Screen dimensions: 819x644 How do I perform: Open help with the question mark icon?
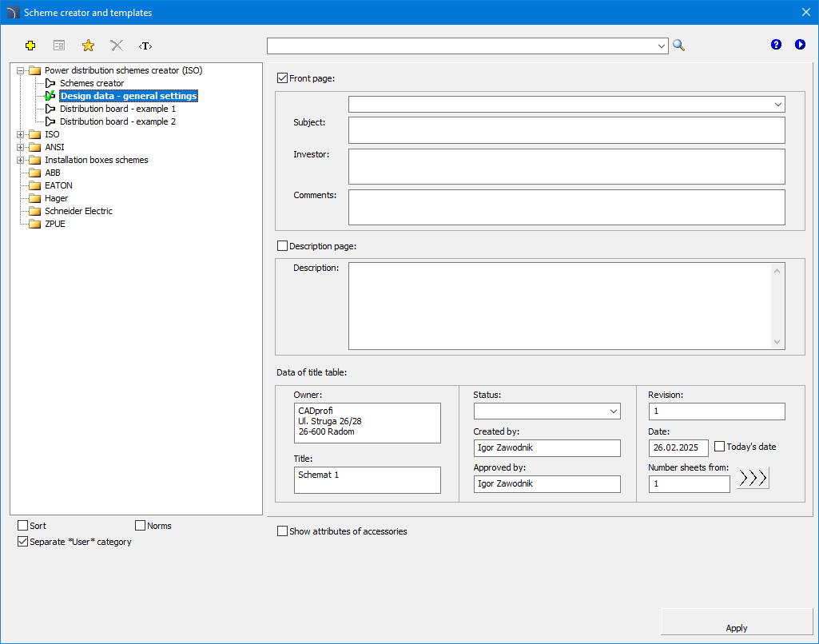tap(776, 45)
